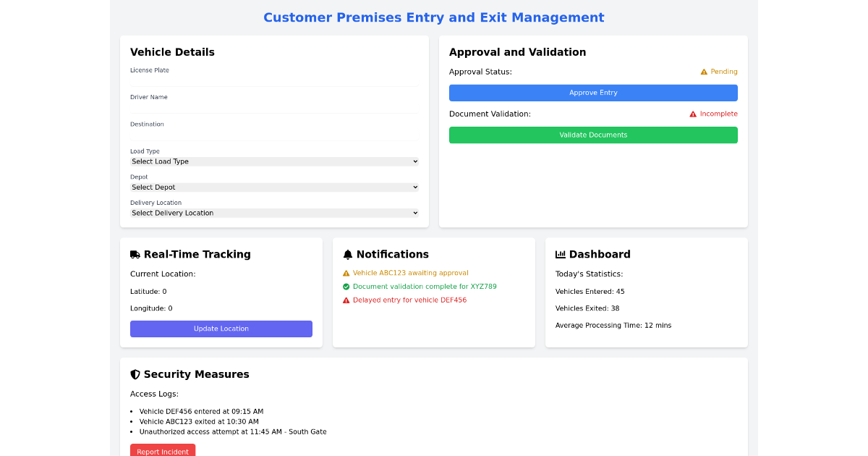This screenshot has width=868, height=456.
Task: Click the warning icon next to Pending status
Action: [703, 71]
